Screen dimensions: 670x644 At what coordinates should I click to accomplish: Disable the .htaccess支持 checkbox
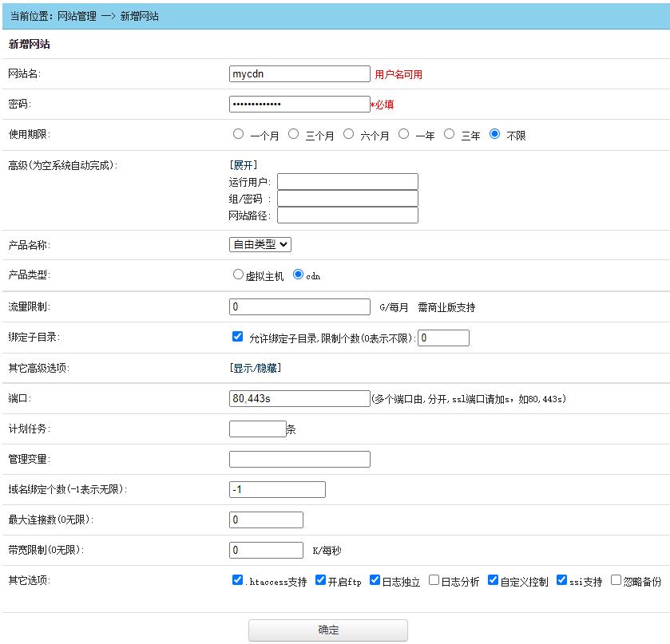pos(237,580)
